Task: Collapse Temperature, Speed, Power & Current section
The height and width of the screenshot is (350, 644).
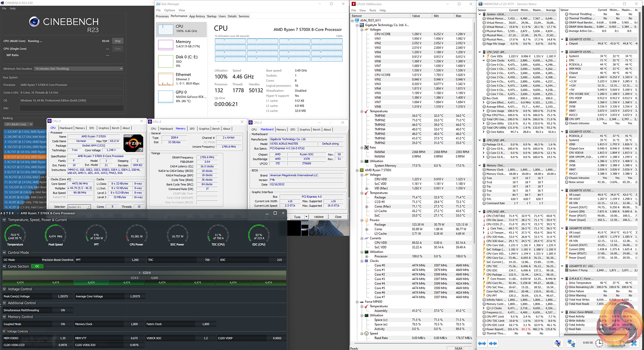Action: click(x=4, y=220)
